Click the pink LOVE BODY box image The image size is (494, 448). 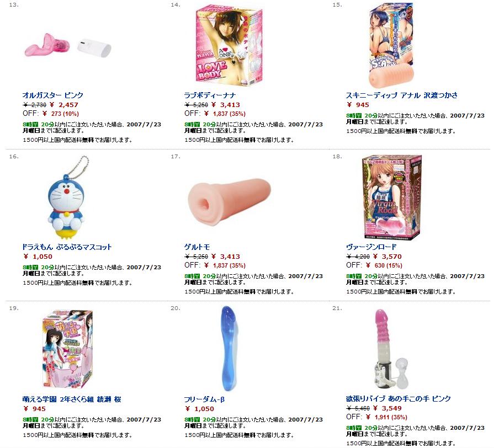[230, 45]
